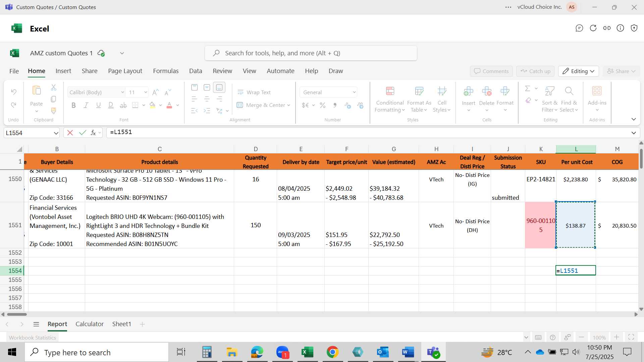Click the Cut scissors icon
Screen dimensions: 644x362
coord(53,87)
